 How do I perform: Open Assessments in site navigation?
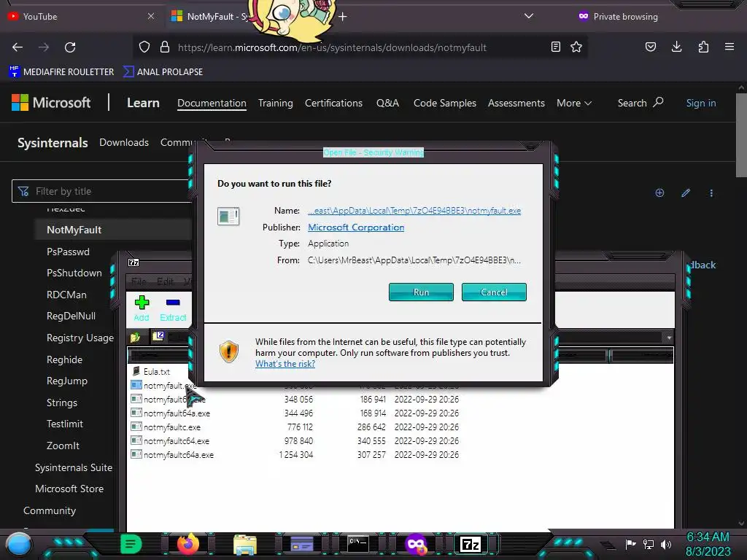point(516,104)
